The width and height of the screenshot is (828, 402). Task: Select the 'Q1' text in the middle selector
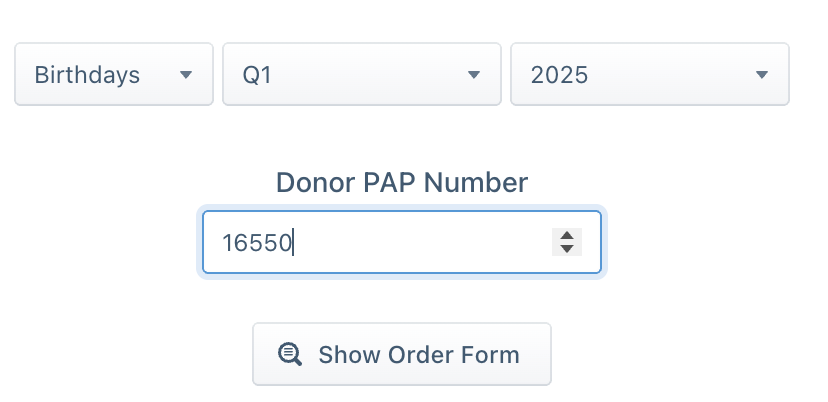click(257, 76)
